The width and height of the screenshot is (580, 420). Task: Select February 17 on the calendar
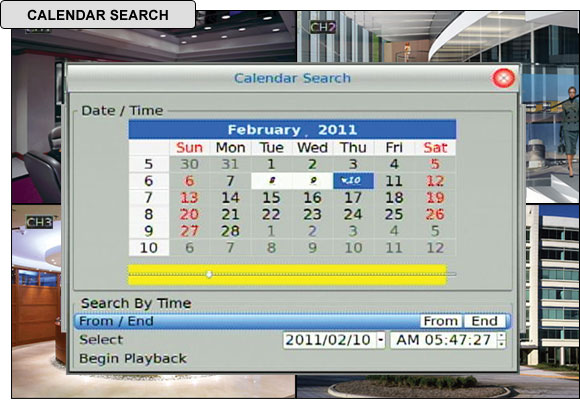click(x=353, y=198)
